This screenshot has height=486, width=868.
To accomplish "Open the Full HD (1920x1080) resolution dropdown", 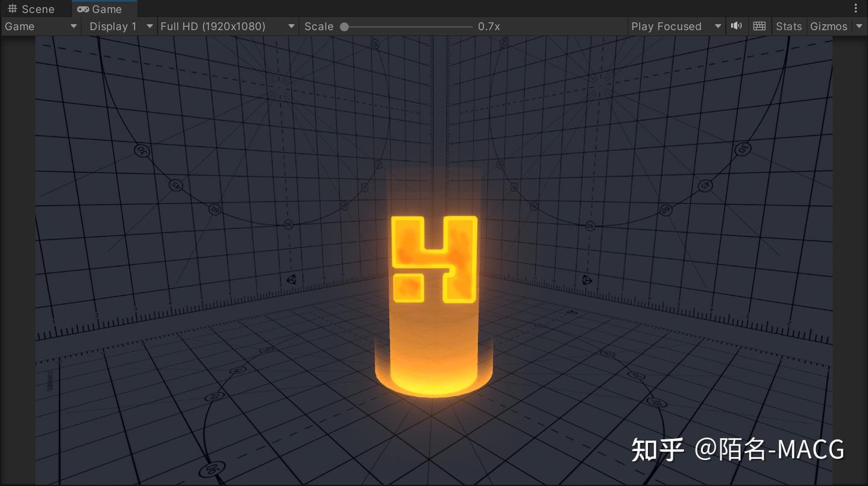I will [x=228, y=27].
